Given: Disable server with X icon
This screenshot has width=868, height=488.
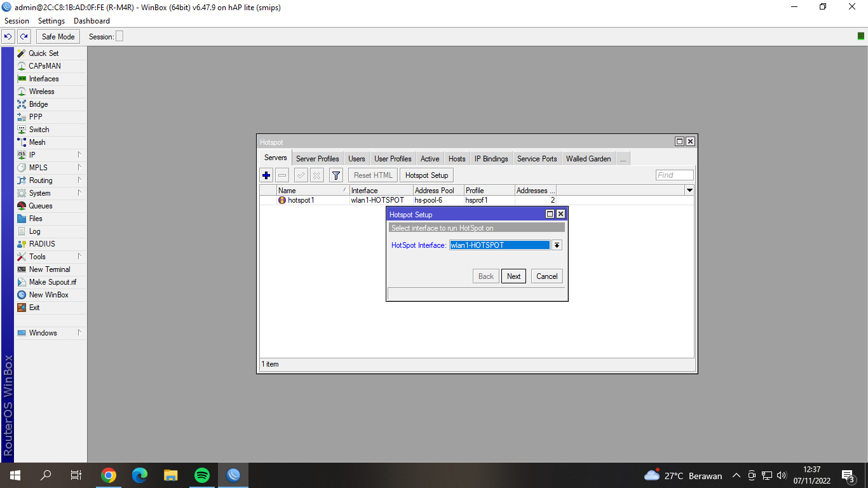Looking at the screenshot, I should pyautogui.click(x=316, y=175).
